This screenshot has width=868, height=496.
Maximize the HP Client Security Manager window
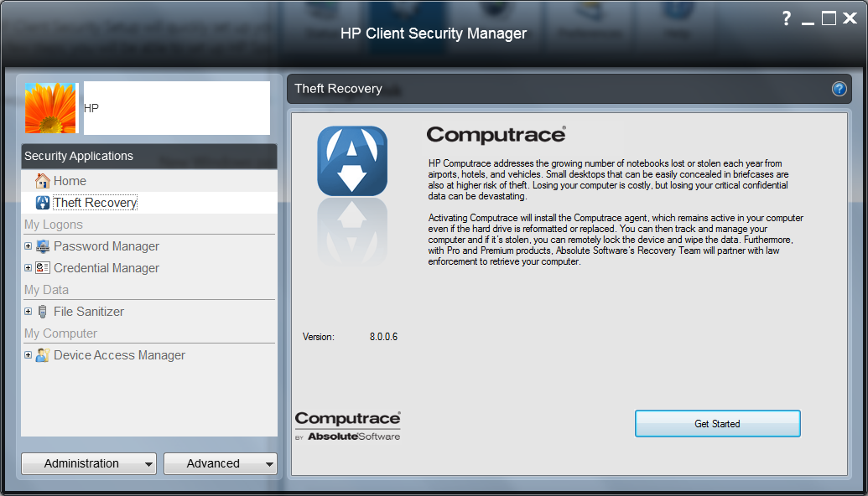coord(829,18)
